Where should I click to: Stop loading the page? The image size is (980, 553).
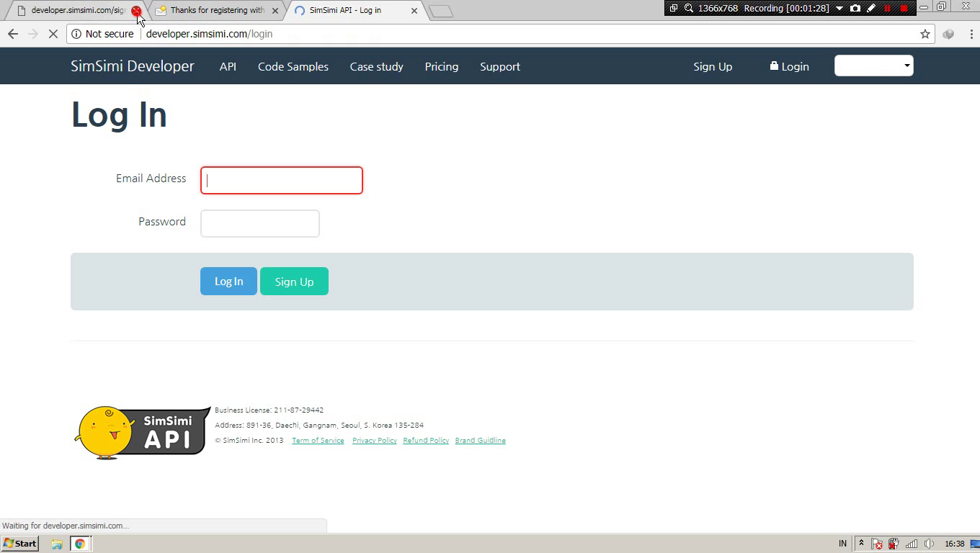point(53,34)
